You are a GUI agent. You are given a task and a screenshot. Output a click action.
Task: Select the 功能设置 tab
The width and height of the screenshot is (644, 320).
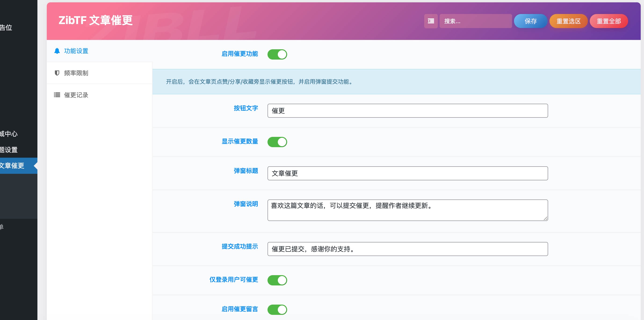[x=76, y=51]
